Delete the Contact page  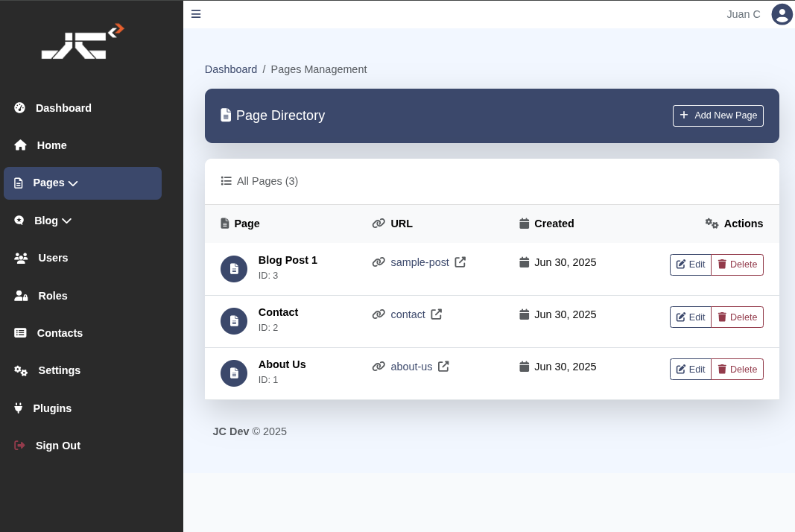point(737,317)
